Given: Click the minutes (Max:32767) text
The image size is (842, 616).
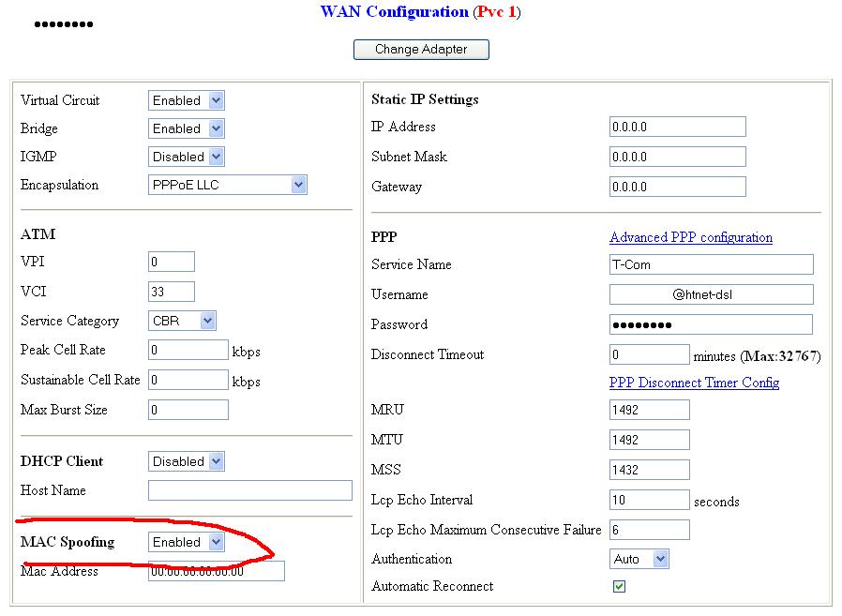Looking at the screenshot, I should click(758, 356).
